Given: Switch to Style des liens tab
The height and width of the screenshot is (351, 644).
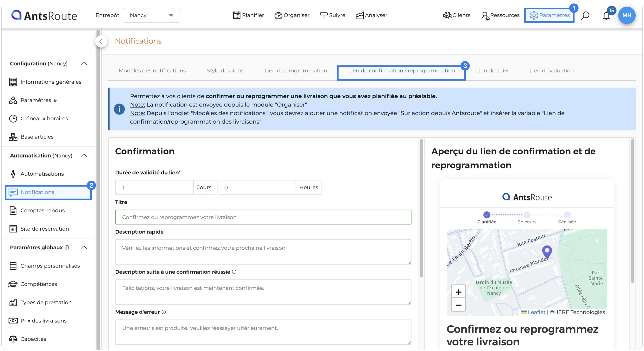Looking at the screenshot, I should tap(225, 70).
